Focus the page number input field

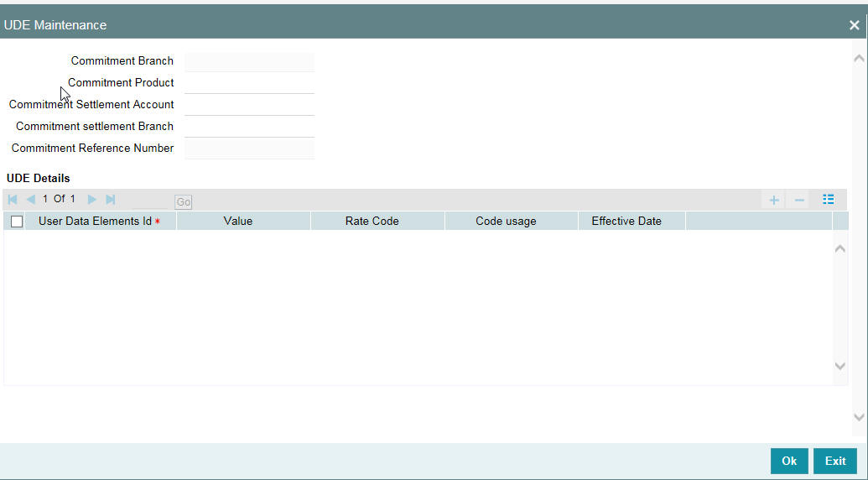(149, 201)
